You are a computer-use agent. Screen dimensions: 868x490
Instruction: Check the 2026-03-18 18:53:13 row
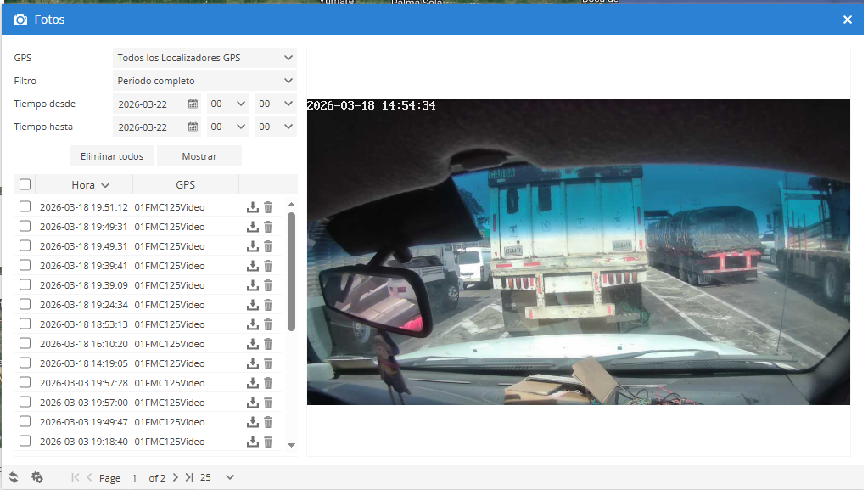point(25,324)
